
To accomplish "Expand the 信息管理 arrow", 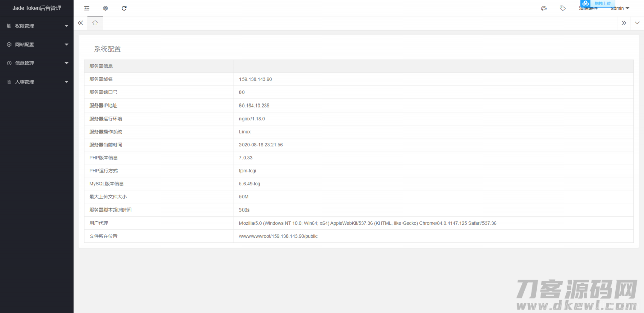I will (67, 63).
